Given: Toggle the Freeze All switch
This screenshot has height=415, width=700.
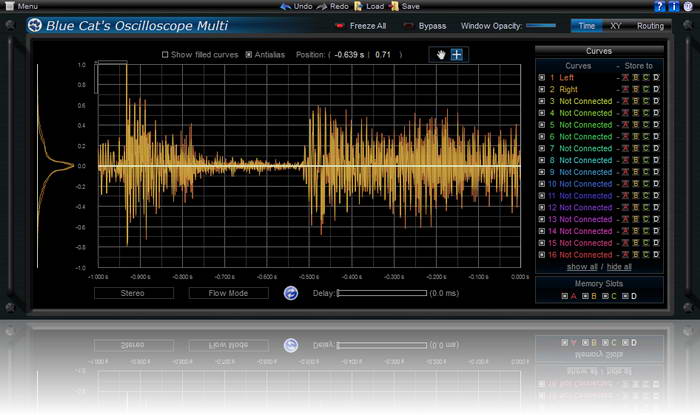Looking at the screenshot, I should pos(341,26).
